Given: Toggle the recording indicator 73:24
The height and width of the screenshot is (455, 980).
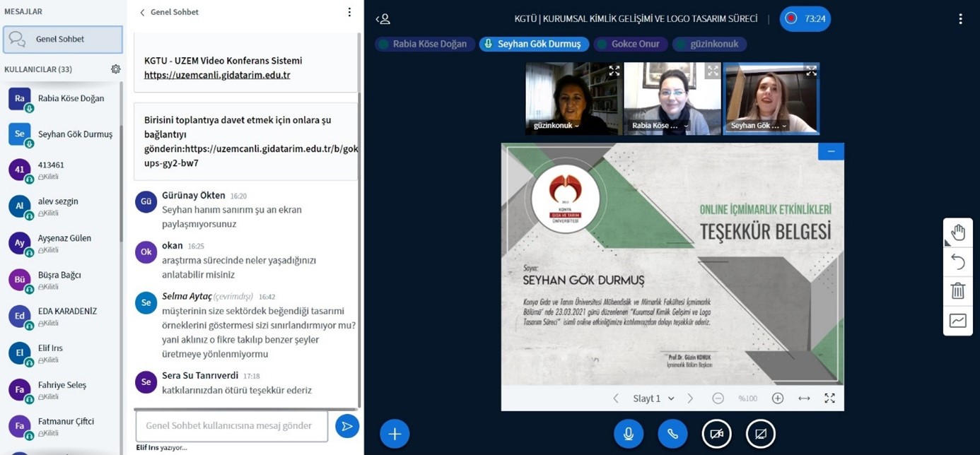Looking at the screenshot, I should click(805, 19).
